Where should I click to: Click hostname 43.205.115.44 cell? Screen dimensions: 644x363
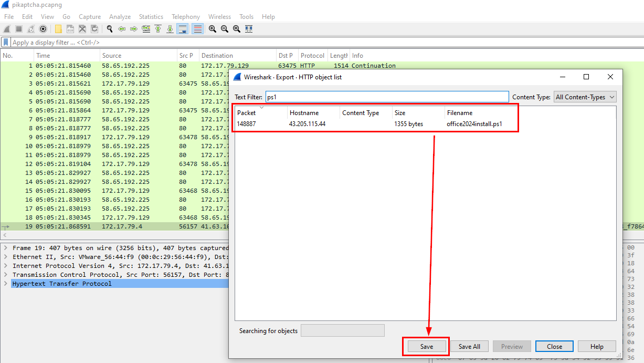pyautogui.click(x=307, y=124)
